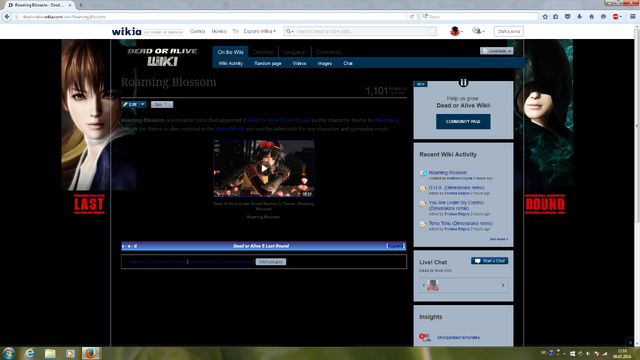Click the red adblock stop-sign icon
Image resolution: width=640 pixels, height=360 pixels.
(616, 17)
